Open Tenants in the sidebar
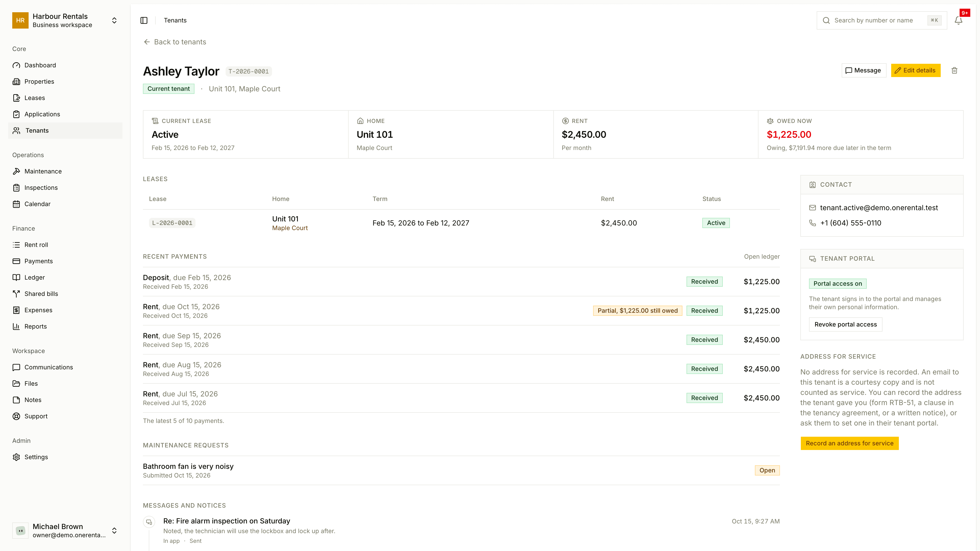Viewport: 980px width, 551px height. tap(65, 131)
